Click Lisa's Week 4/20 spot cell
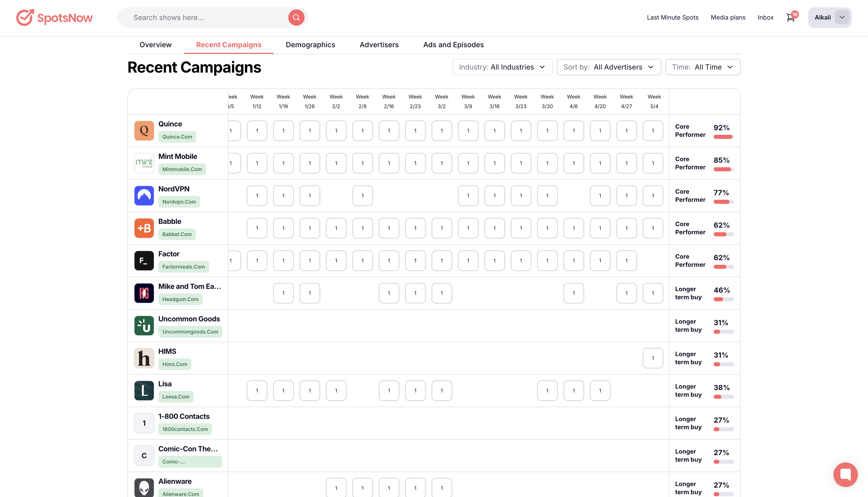Image resolution: width=868 pixels, height=497 pixels. pos(600,390)
